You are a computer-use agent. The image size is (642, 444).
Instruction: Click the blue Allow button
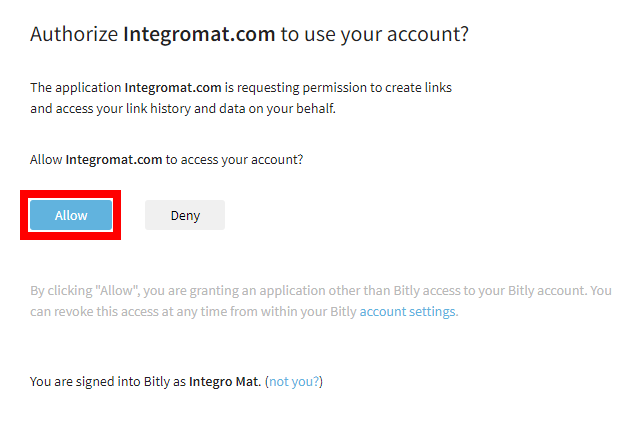click(71, 215)
